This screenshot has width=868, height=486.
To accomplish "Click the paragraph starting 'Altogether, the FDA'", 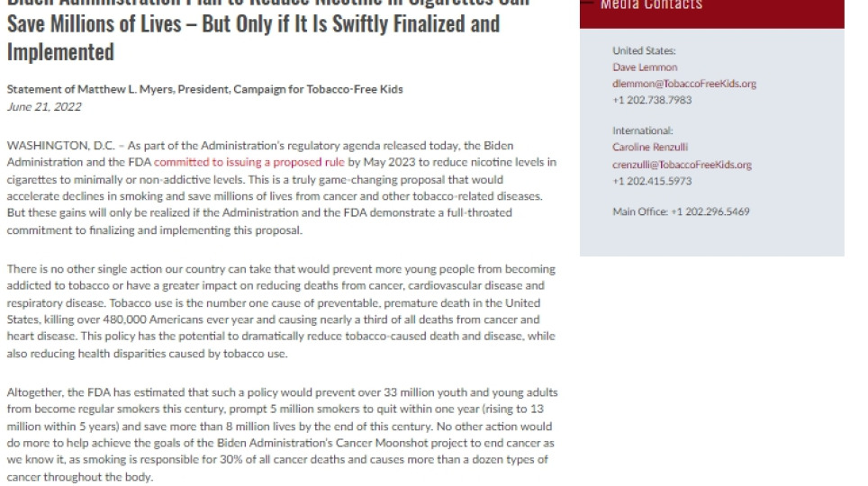I will tap(281, 435).
